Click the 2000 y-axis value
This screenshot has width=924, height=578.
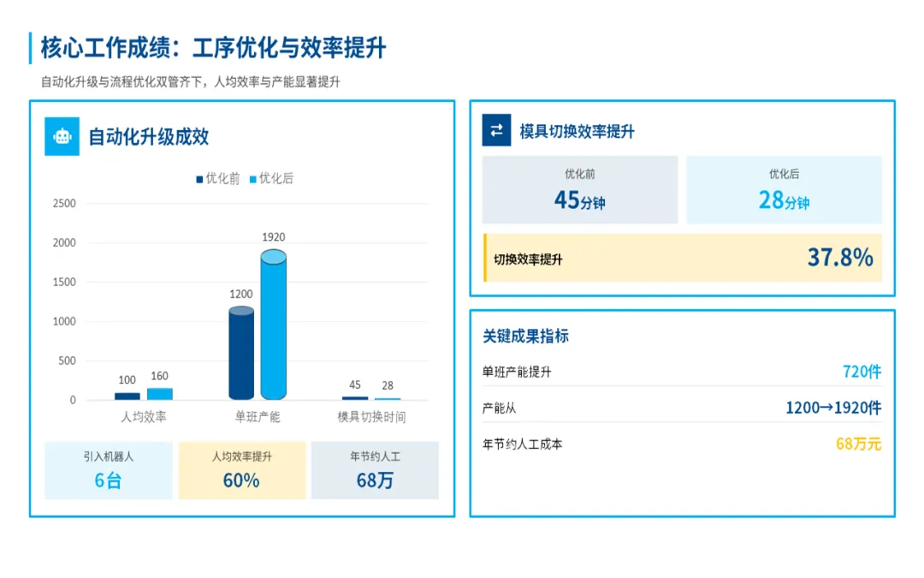tap(64, 242)
